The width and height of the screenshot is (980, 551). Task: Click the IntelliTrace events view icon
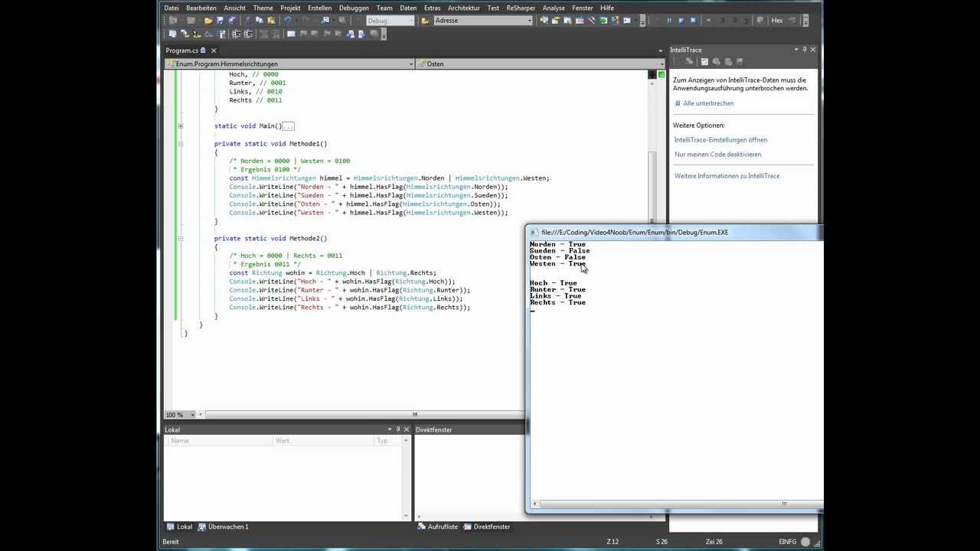click(704, 61)
